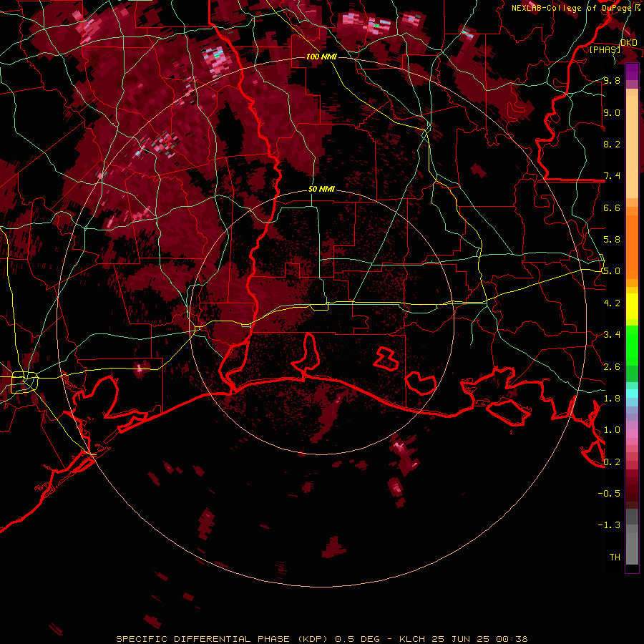Click the 9.0 value on the scale
The height and width of the screenshot is (644, 644).
point(612,113)
